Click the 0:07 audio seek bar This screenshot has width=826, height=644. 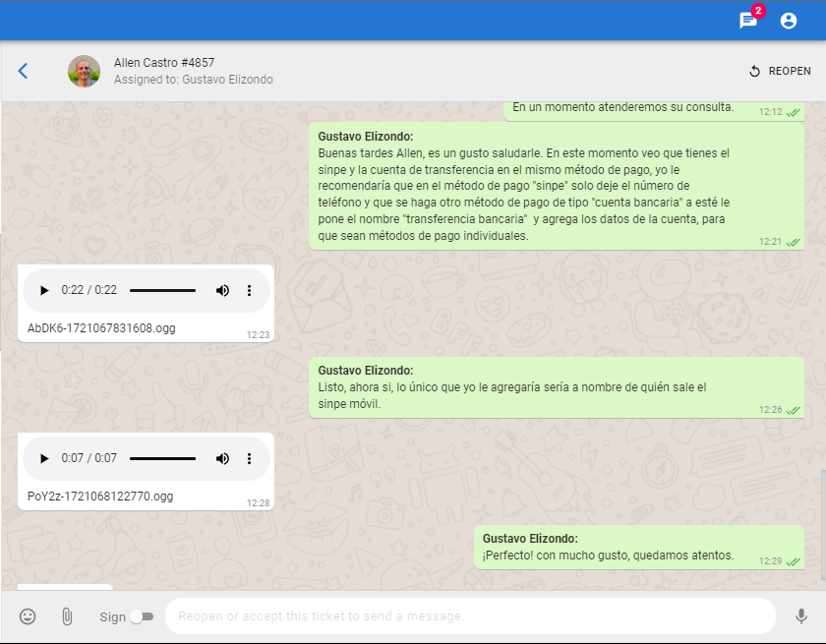click(x=162, y=458)
